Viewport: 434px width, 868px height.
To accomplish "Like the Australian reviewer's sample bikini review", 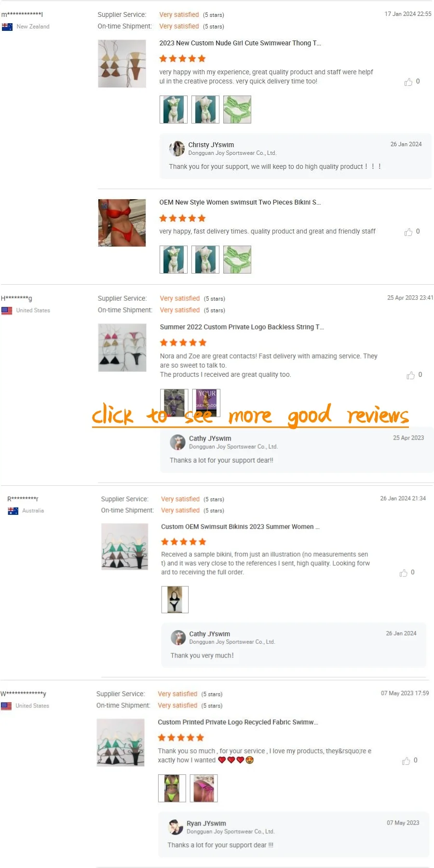I will coord(404,573).
